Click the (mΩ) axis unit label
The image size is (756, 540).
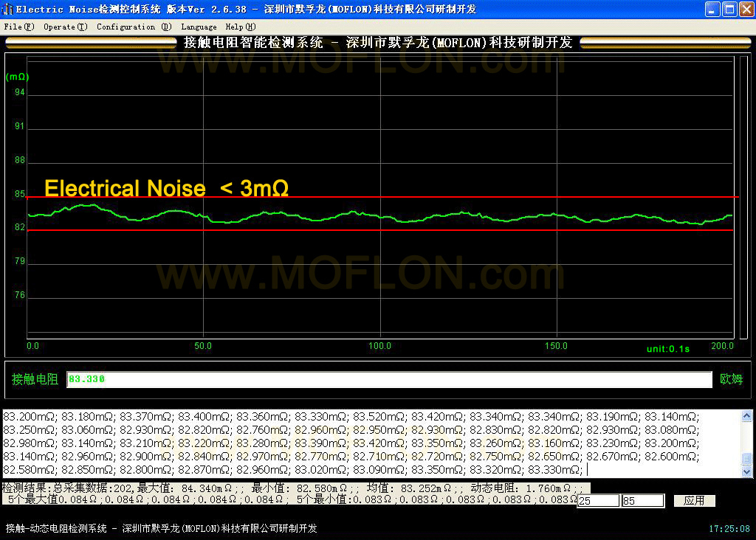[x=18, y=77]
